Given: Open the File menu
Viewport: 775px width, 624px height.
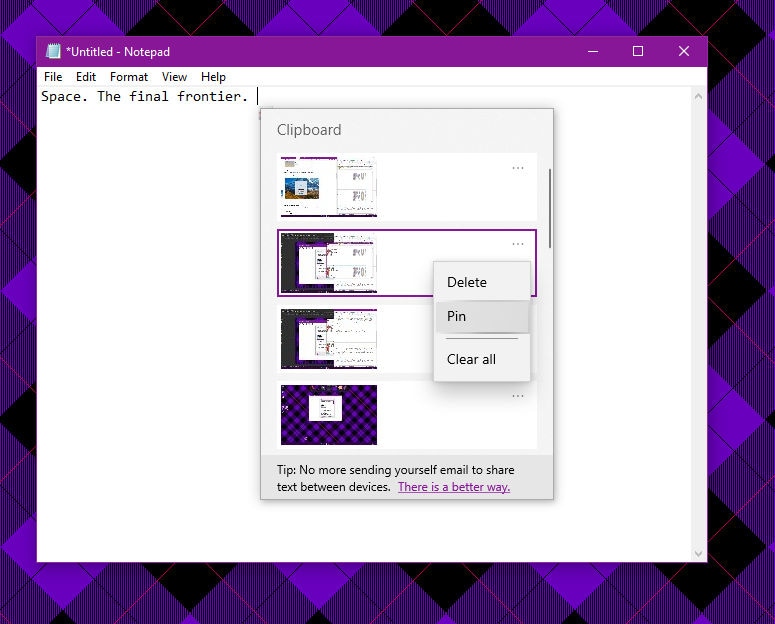Looking at the screenshot, I should [x=53, y=77].
